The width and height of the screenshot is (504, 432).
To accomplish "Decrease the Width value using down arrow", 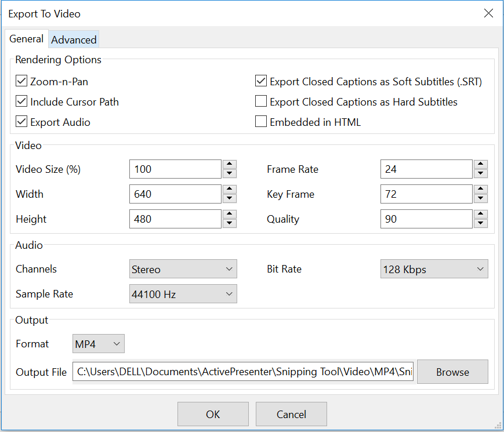I will pyautogui.click(x=230, y=198).
